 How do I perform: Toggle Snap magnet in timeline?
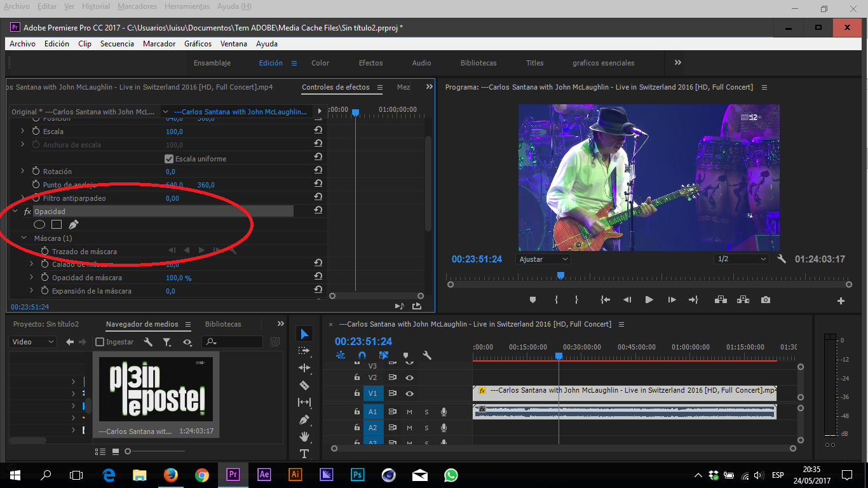(x=362, y=356)
